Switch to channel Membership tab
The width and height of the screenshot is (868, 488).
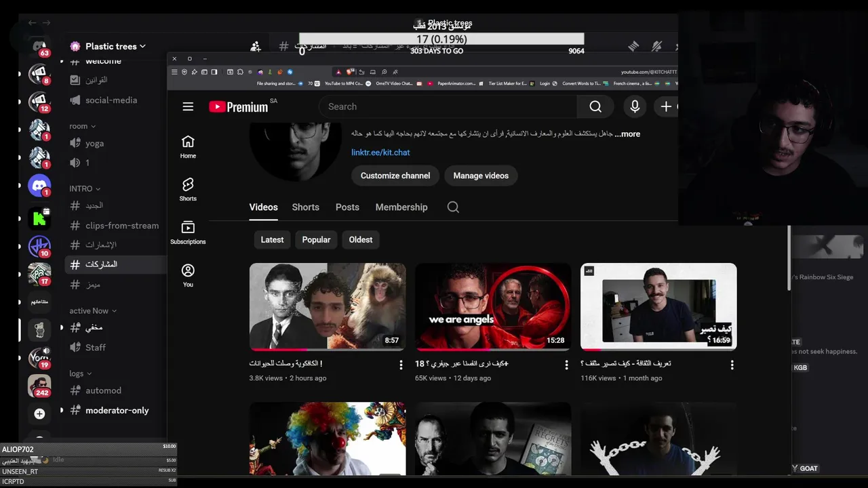401,207
